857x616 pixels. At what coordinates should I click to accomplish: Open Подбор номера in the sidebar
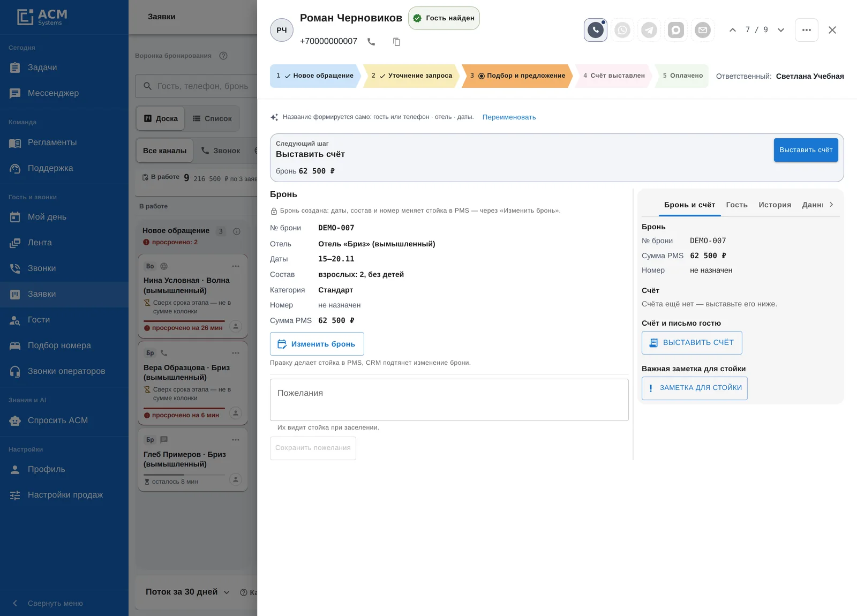pos(64,345)
